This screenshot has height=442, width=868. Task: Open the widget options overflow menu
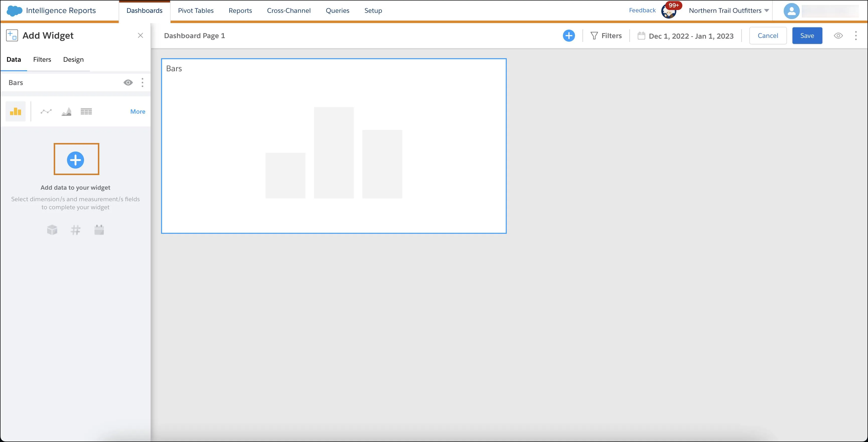click(142, 82)
